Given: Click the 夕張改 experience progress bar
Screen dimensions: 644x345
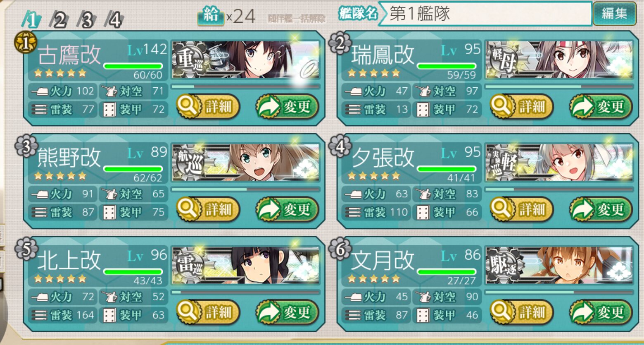Looking at the screenshot, I should [x=559, y=189].
